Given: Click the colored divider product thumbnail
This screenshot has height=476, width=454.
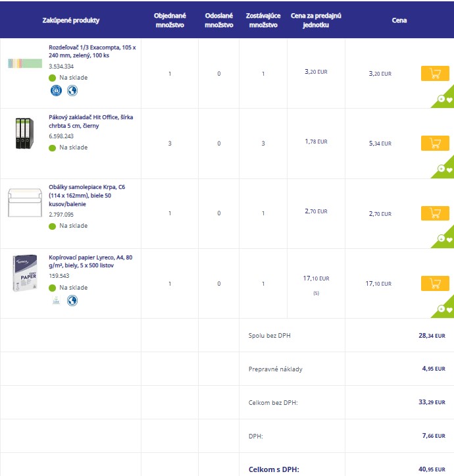Looking at the screenshot, I should 25,63.
